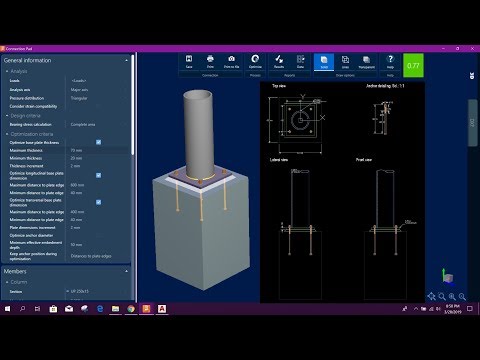Click the Save connection icon
The image size is (480, 360).
point(189,61)
